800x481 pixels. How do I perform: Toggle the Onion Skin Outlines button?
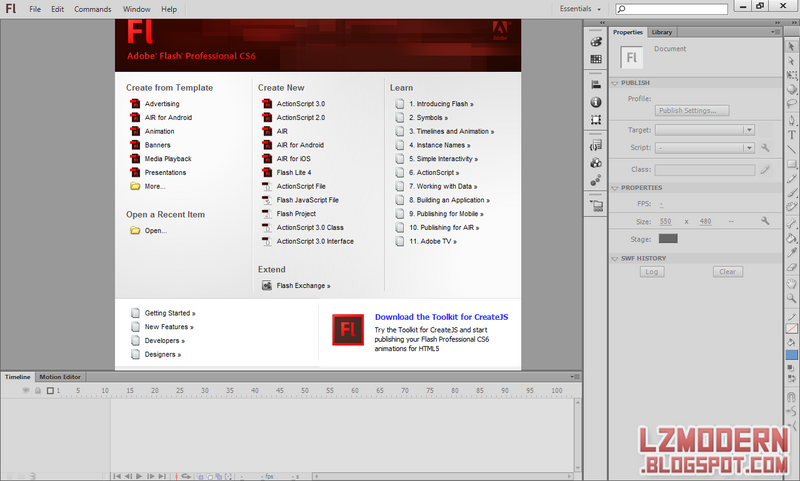[210, 477]
